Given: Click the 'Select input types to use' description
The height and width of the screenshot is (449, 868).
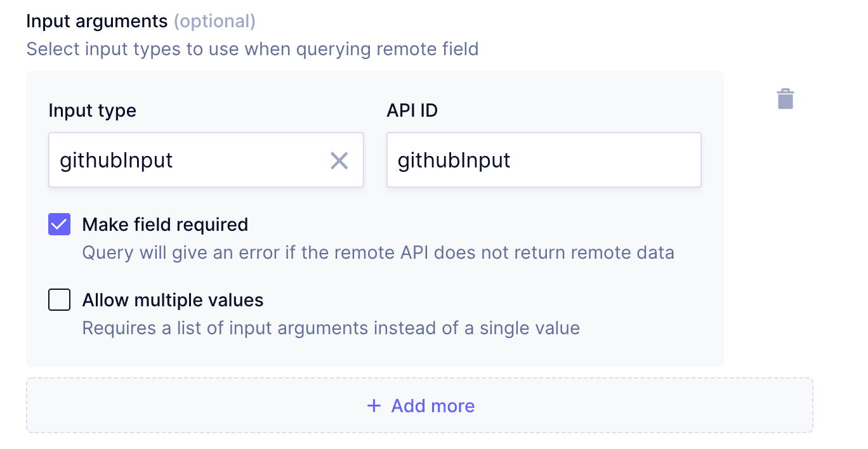Looking at the screenshot, I should coord(252,49).
